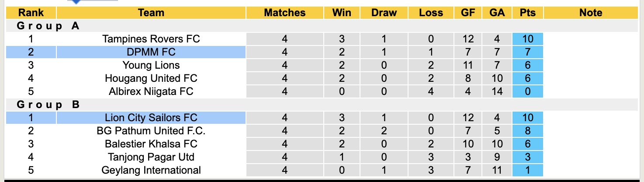Click the Group B section row
The width and height of the screenshot is (644, 182).
pos(48,105)
